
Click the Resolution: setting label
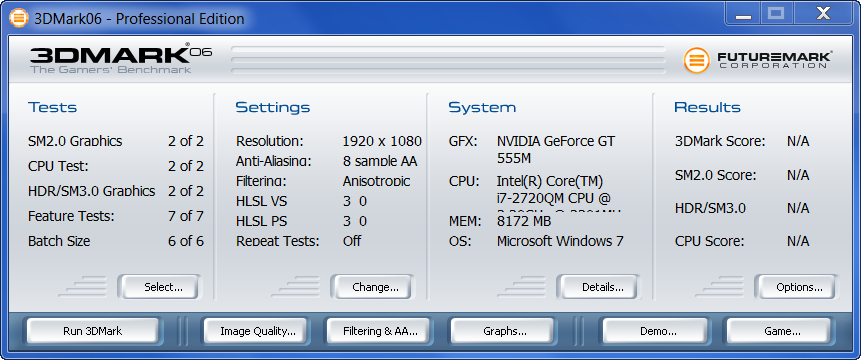270,141
